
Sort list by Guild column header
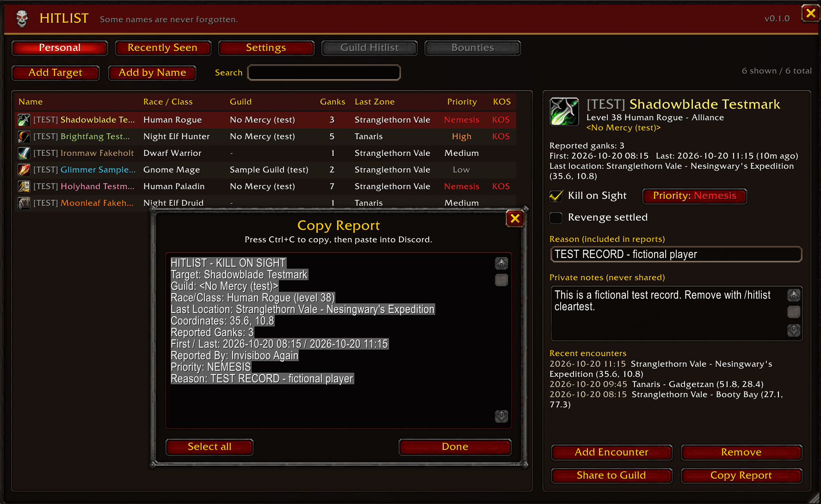[x=241, y=102]
